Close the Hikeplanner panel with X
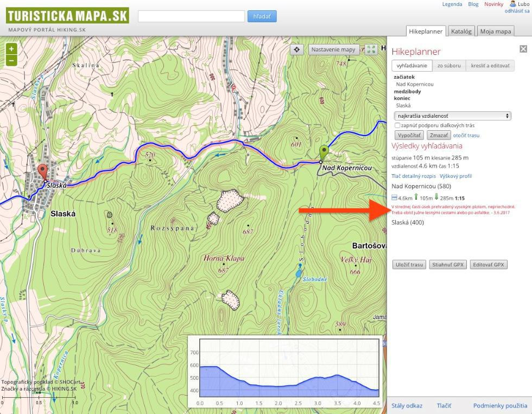 click(523, 49)
